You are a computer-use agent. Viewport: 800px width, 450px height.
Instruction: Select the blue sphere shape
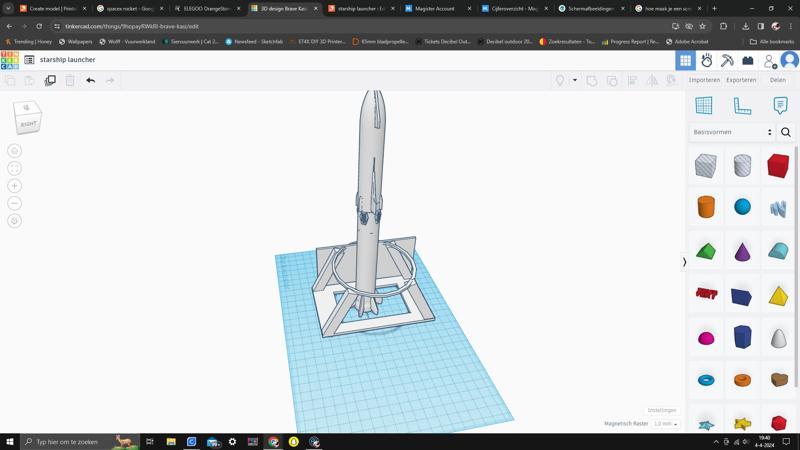742,207
